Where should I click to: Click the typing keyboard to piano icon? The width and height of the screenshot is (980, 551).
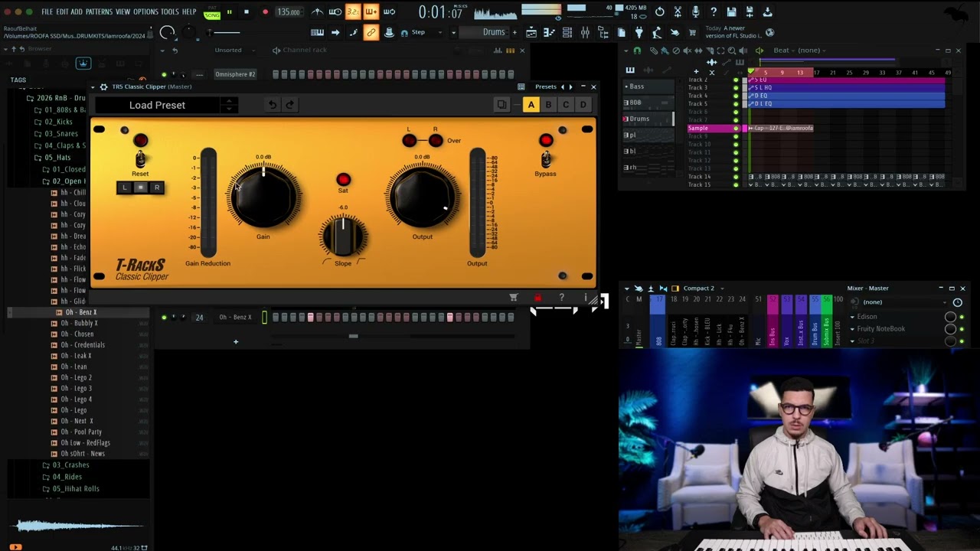(x=317, y=32)
